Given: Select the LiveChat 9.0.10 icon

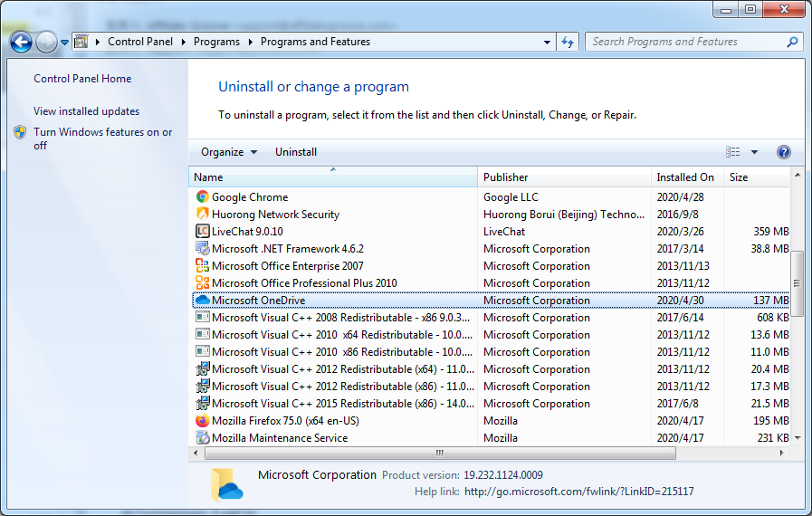Looking at the screenshot, I should tap(203, 231).
